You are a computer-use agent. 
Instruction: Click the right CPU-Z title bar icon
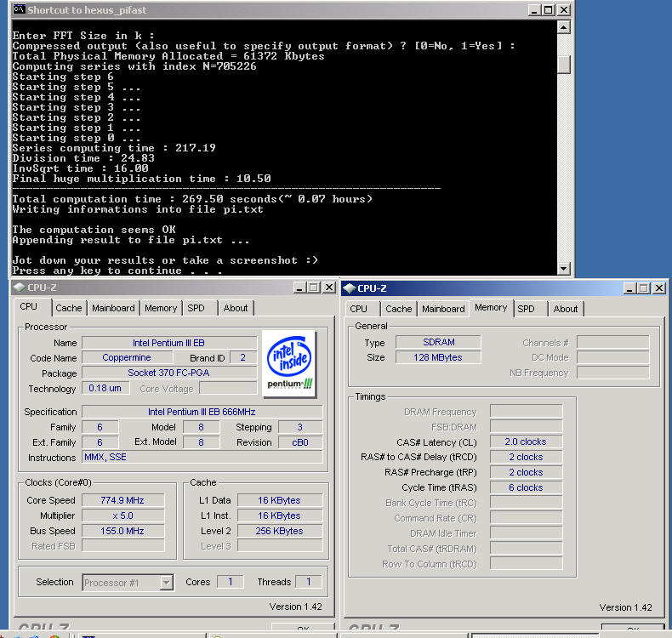[349, 288]
